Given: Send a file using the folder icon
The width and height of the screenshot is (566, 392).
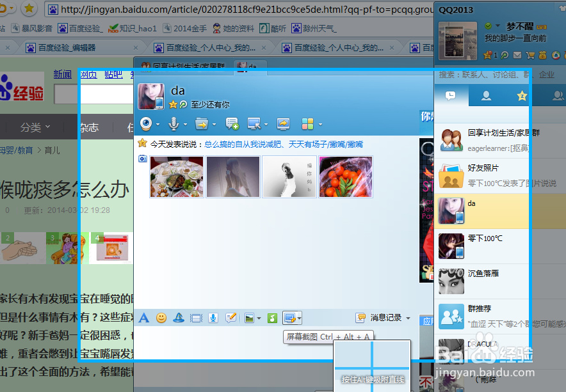Looking at the screenshot, I should pyautogui.click(x=204, y=125).
